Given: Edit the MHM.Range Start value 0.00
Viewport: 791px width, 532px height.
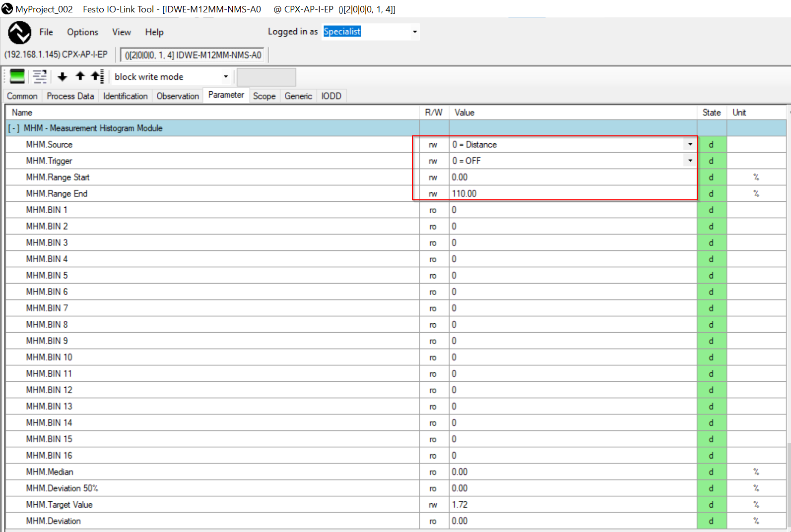Looking at the screenshot, I should (573, 177).
